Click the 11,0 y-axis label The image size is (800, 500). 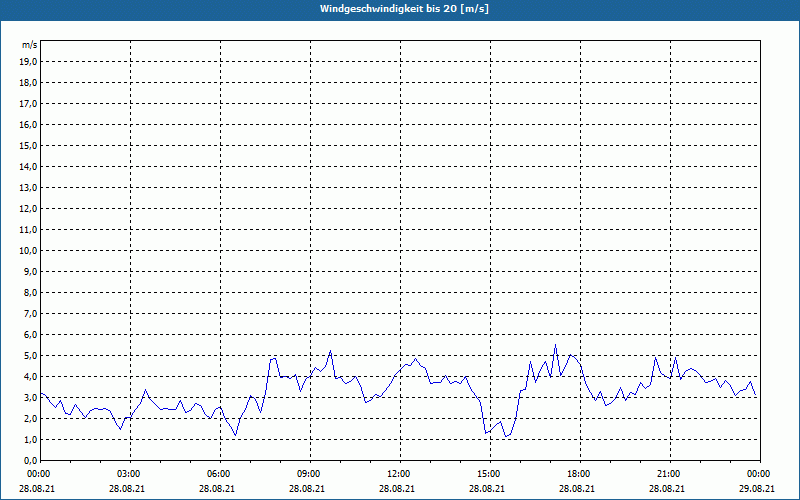coord(29,230)
